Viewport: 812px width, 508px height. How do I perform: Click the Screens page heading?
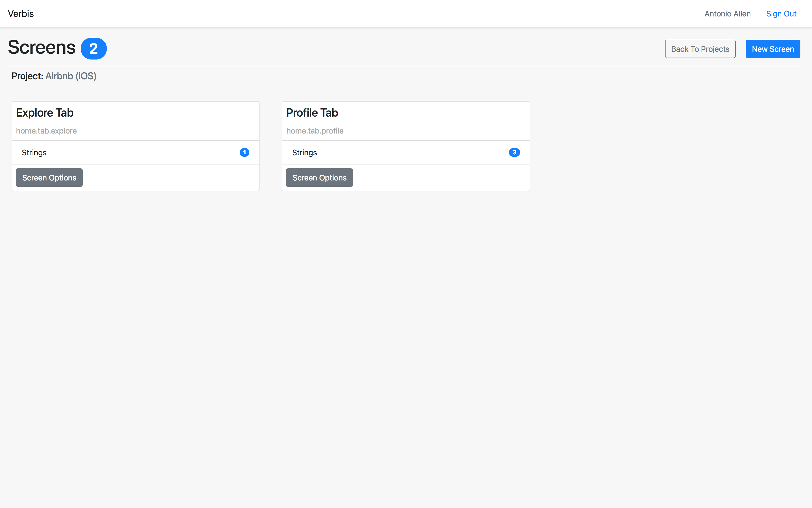point(42,47)
